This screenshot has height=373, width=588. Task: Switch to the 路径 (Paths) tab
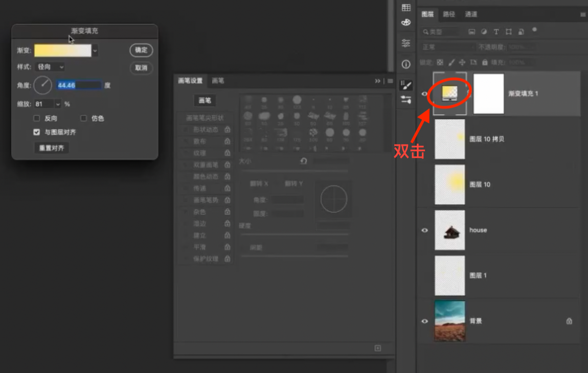coord(449,14)
